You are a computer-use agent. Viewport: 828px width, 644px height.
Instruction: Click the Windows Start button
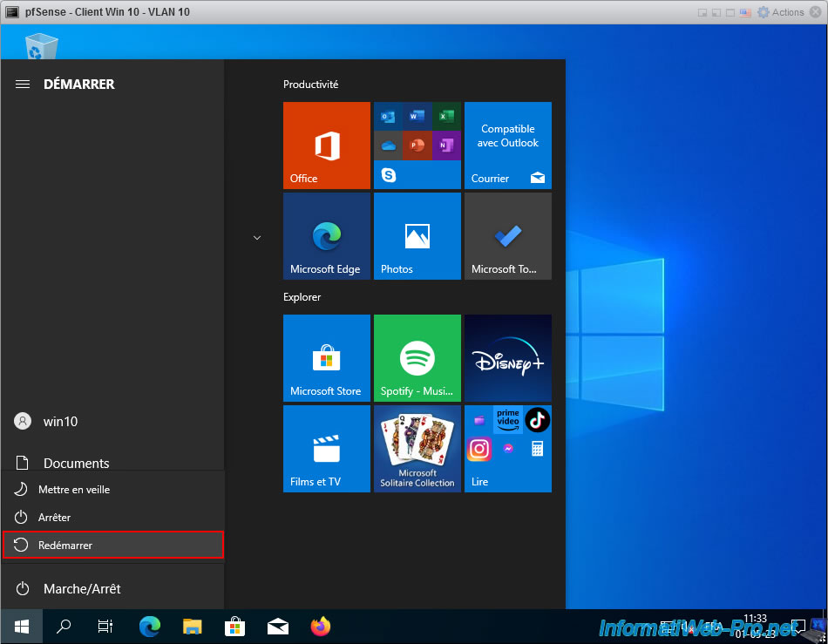(21, 627)
